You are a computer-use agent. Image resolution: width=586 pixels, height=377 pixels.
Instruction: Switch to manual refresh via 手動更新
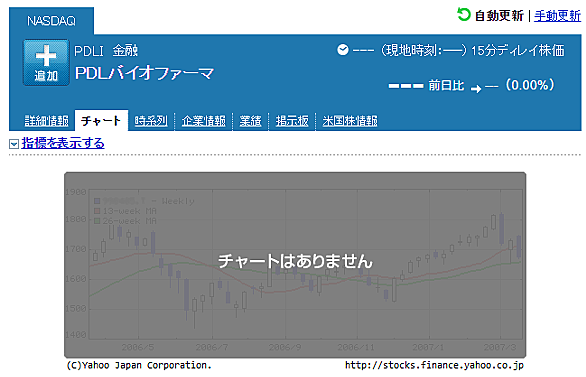pyautogui.click(x=557, y=16)
